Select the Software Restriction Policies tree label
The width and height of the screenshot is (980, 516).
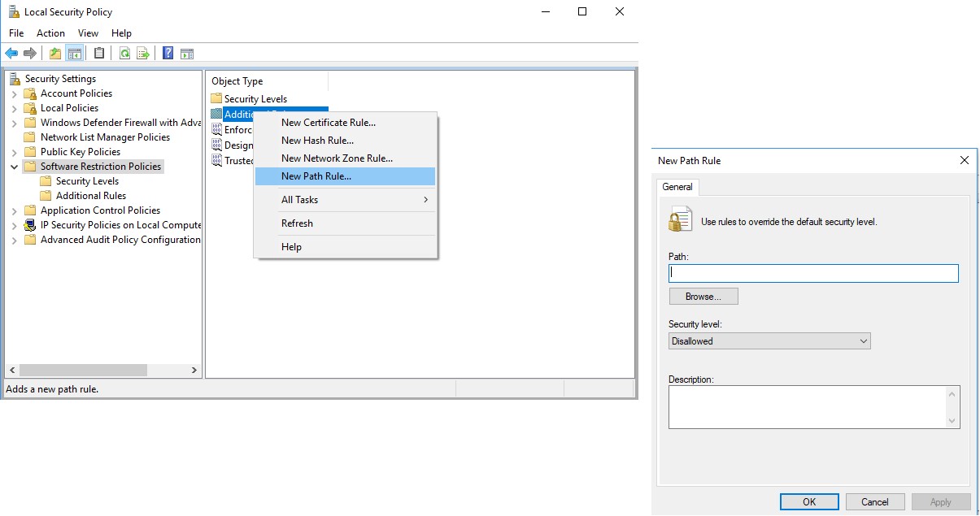(x=101, y=167)
